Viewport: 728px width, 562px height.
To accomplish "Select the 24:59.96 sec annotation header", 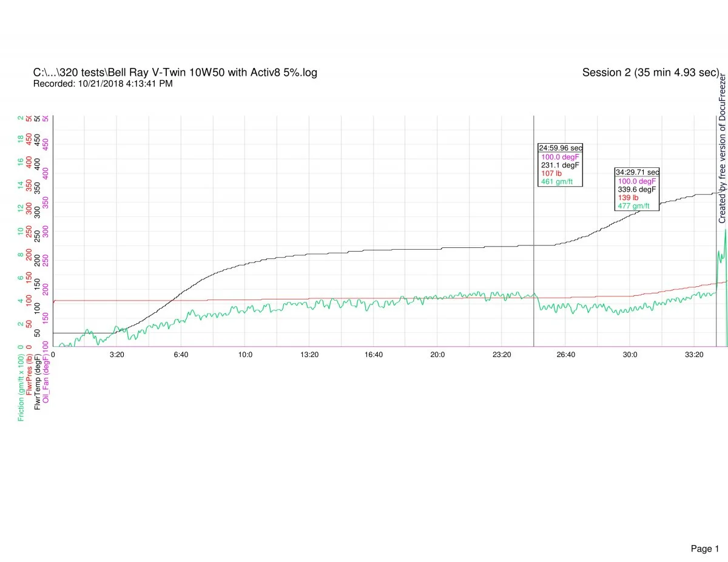I will 560,148.
